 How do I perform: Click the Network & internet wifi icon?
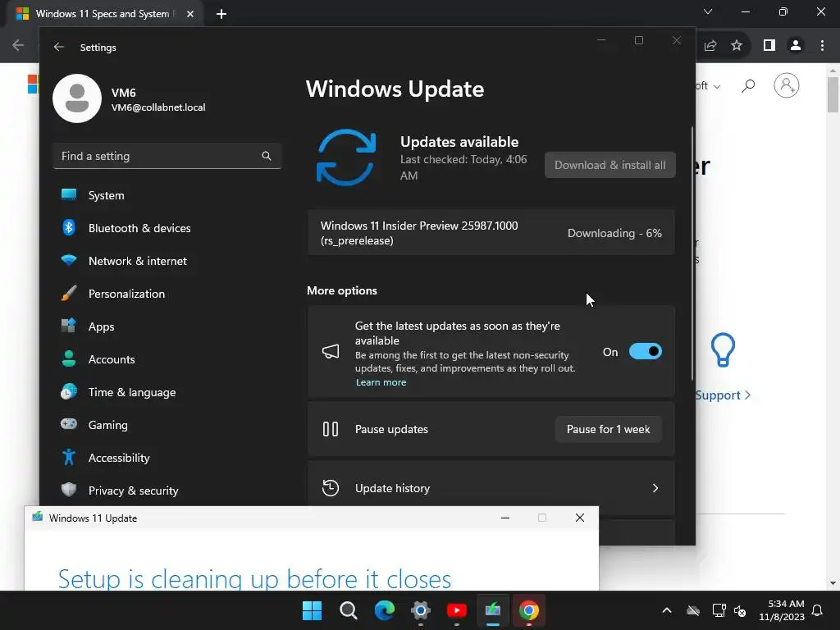pyautogui.click(x=69, y=261)
